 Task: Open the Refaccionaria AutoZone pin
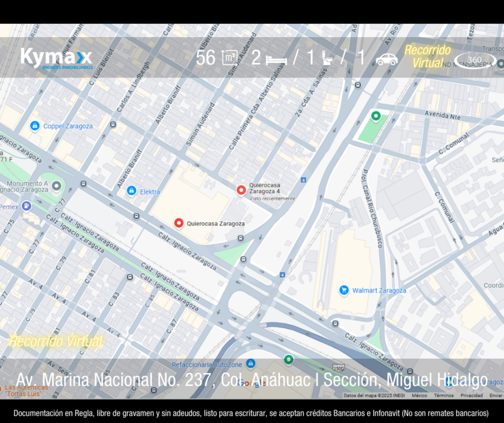tap(251, 363)
